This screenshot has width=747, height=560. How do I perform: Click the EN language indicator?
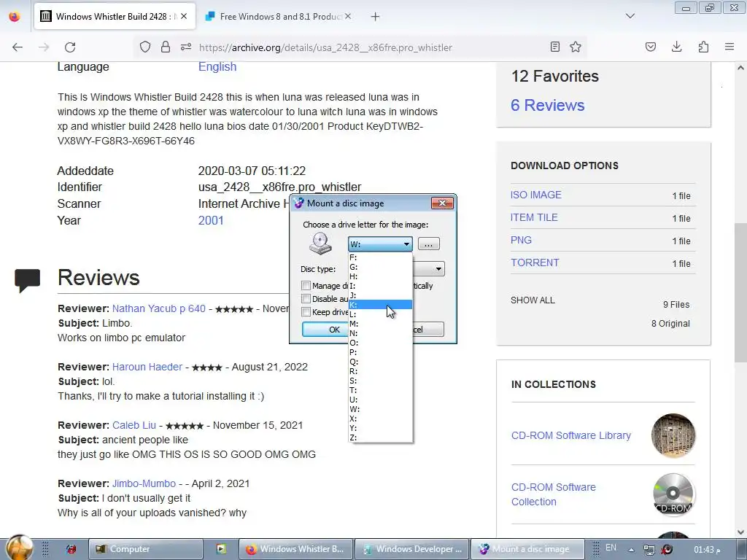tap(611, 548)
